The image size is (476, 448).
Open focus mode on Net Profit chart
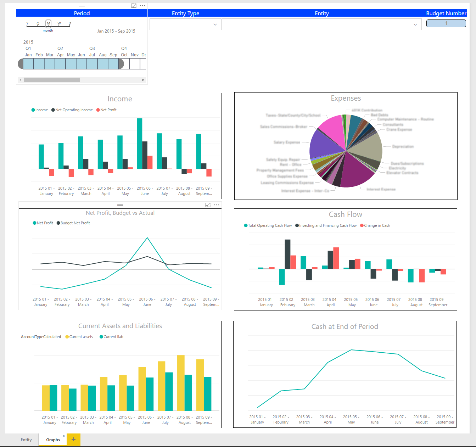[208, 205]
